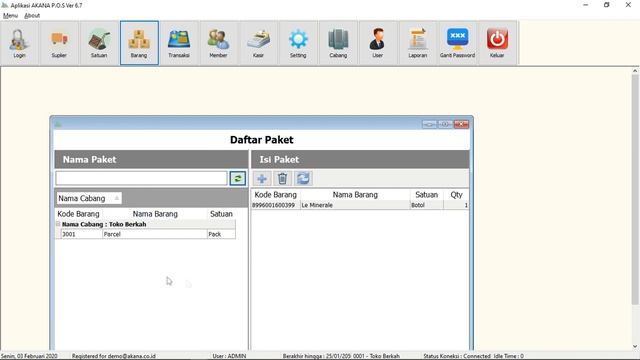Click the Nama Cabang : Toko Berkah group row
The width and height of the screenshot is (640, 360).
145,224
